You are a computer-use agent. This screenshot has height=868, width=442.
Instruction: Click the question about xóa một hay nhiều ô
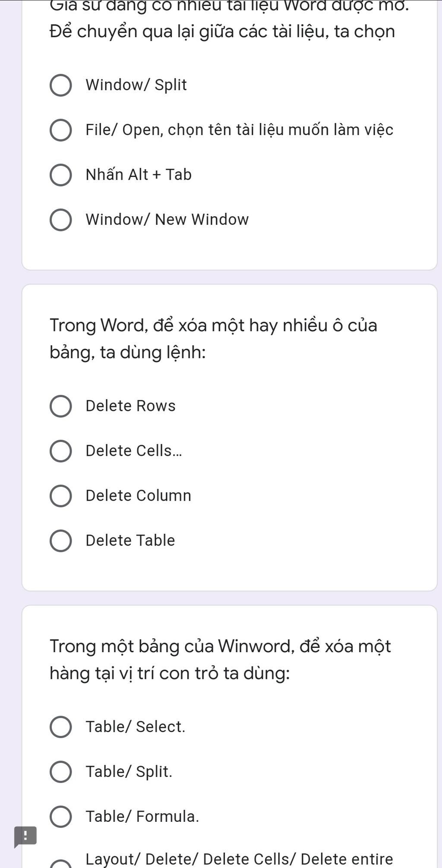(213, 339)
